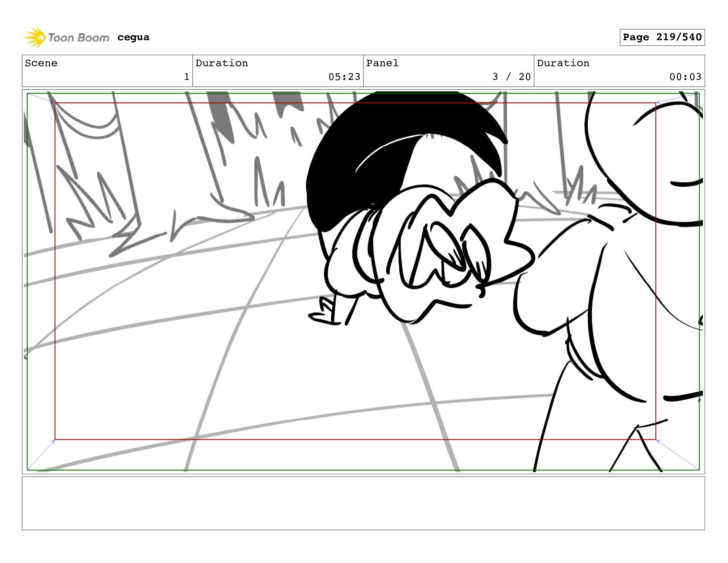This screenshot has width=728, height=563.
Task: Click the storyboard panel drawing
Action: pyautogui.click(x=363, y=281)
